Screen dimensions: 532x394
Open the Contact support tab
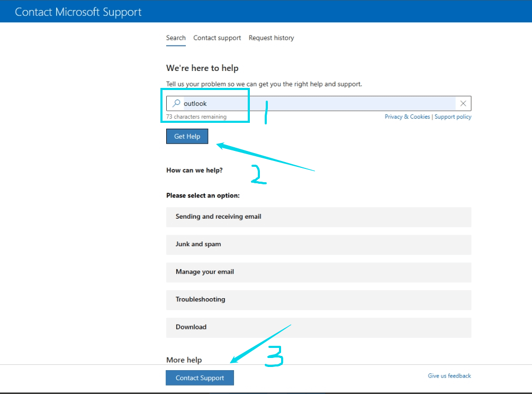217,38
